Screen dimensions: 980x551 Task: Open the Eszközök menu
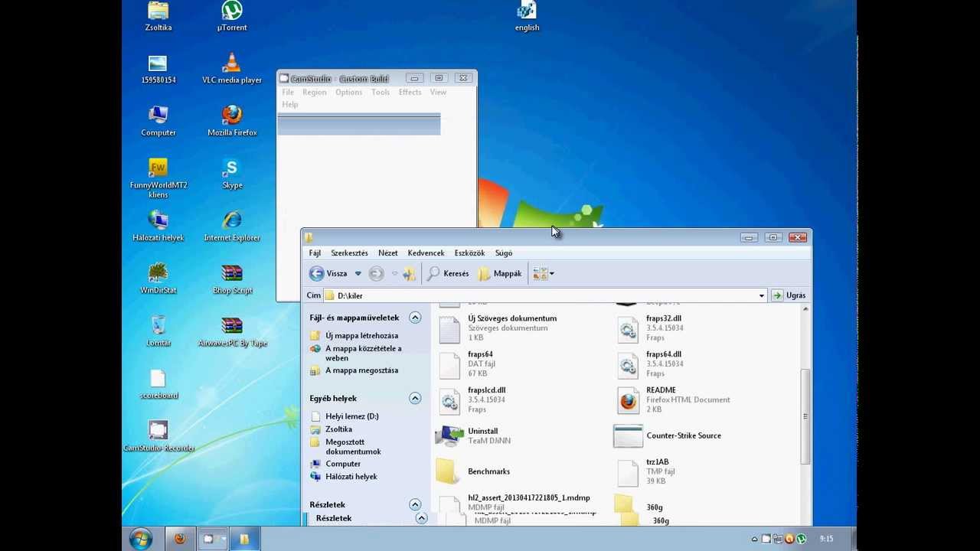coord(469,253)
